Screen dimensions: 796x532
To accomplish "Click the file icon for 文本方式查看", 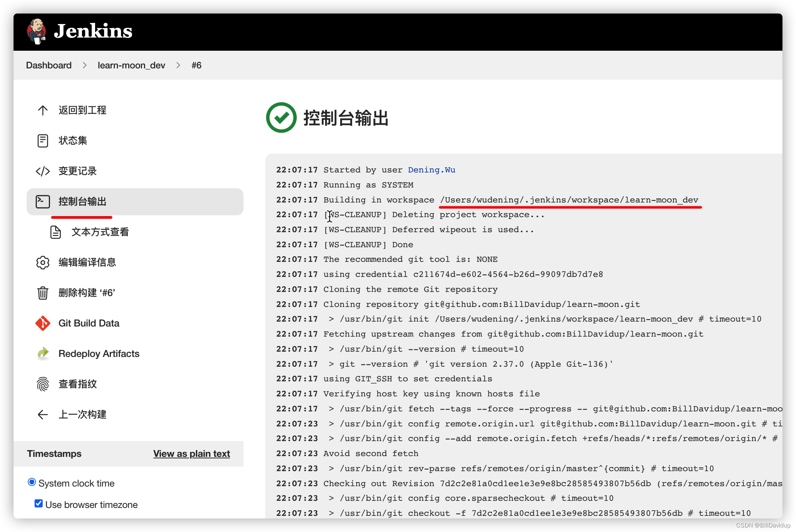I will (56, 232).
